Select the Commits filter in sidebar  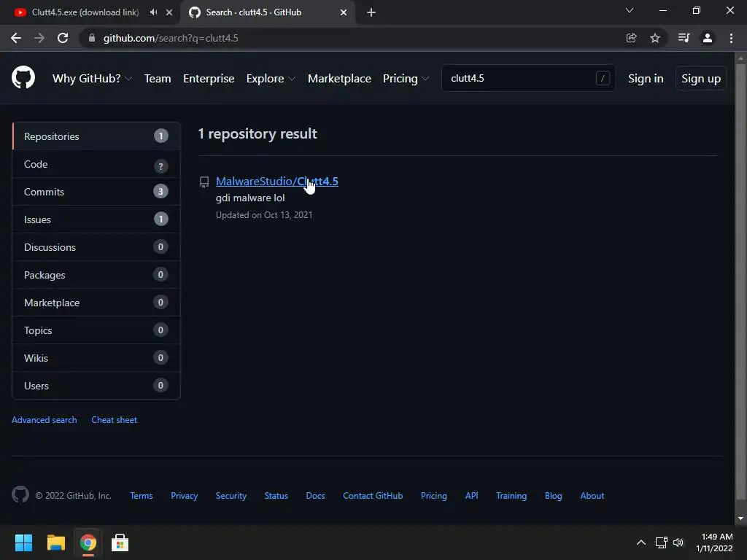click(x=96, y=192)
